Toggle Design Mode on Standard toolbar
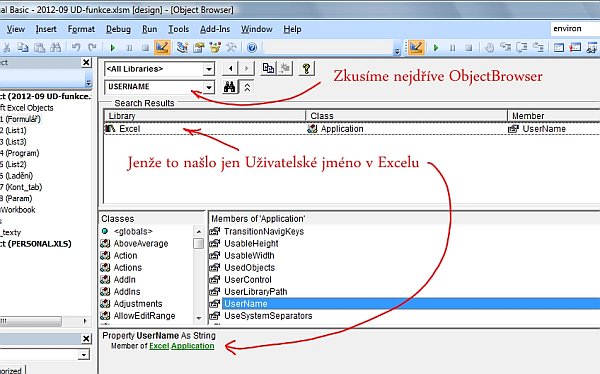 pos(162,47)
